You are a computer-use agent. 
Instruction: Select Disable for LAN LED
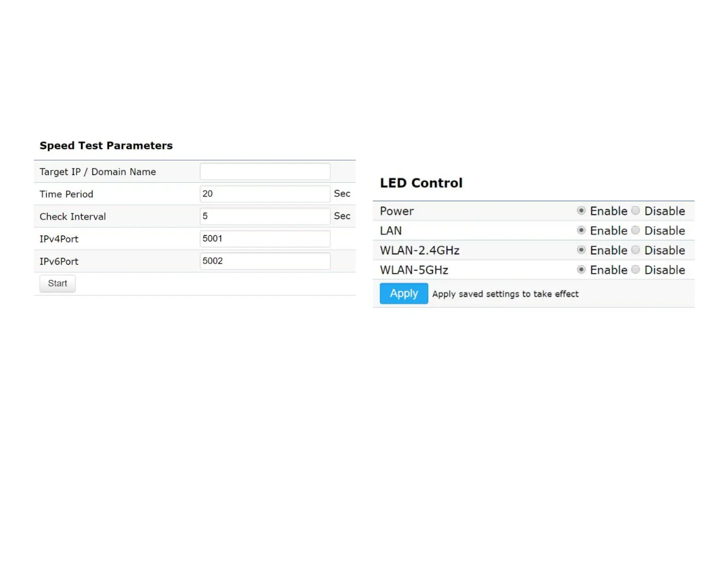click(x=636, y=230)
